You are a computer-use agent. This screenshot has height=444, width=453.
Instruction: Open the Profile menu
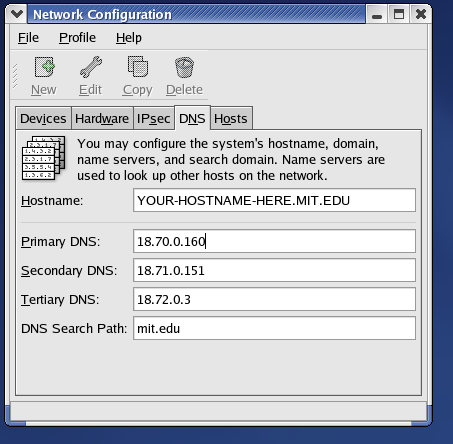77,38
